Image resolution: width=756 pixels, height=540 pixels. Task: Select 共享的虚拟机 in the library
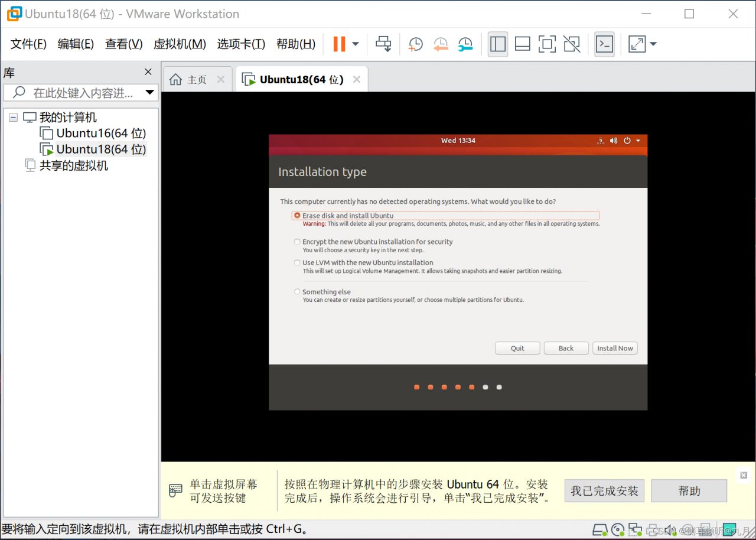click(73, 165)
